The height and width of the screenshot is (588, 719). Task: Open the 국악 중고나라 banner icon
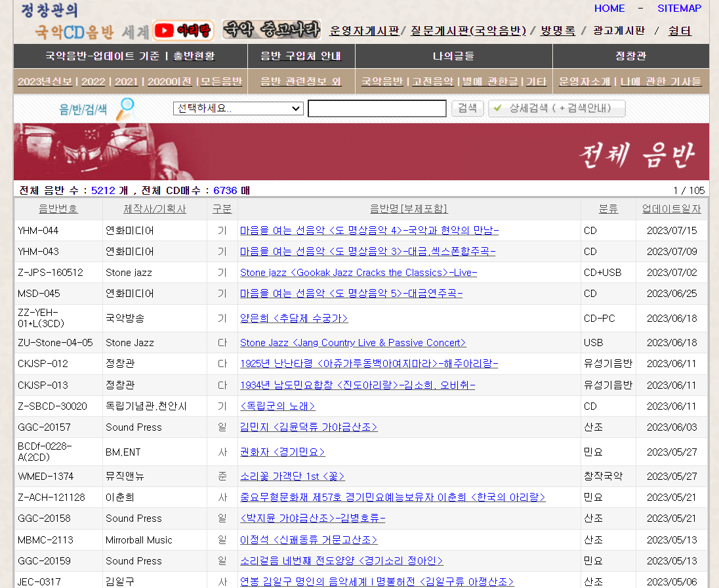point(271,29)
